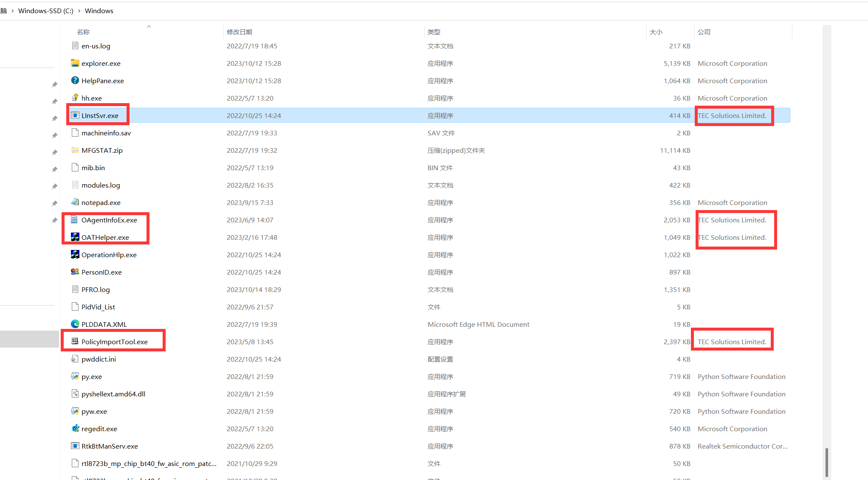This screenshot has height=480, width=868.
Task: Click the HelpPane.exe question mark icon
Action: [75, 81]
